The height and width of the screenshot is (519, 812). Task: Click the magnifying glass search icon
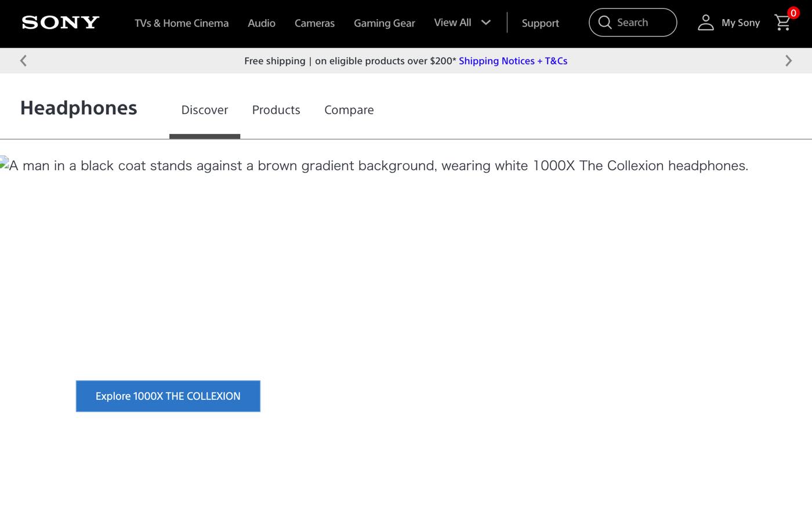[x=604, y=23]
